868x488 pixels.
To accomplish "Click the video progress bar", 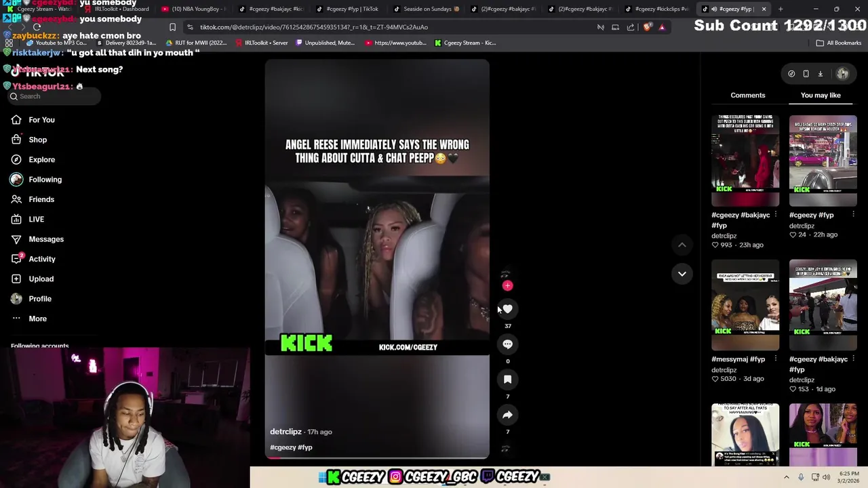I will (377, 457).
